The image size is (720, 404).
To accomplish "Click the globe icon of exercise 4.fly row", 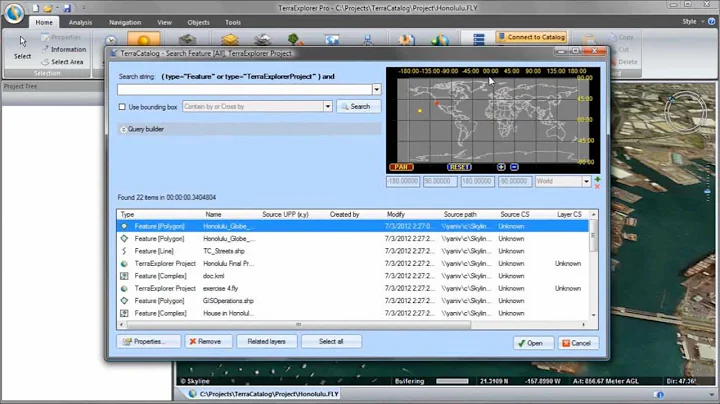I will click(124, 288).
